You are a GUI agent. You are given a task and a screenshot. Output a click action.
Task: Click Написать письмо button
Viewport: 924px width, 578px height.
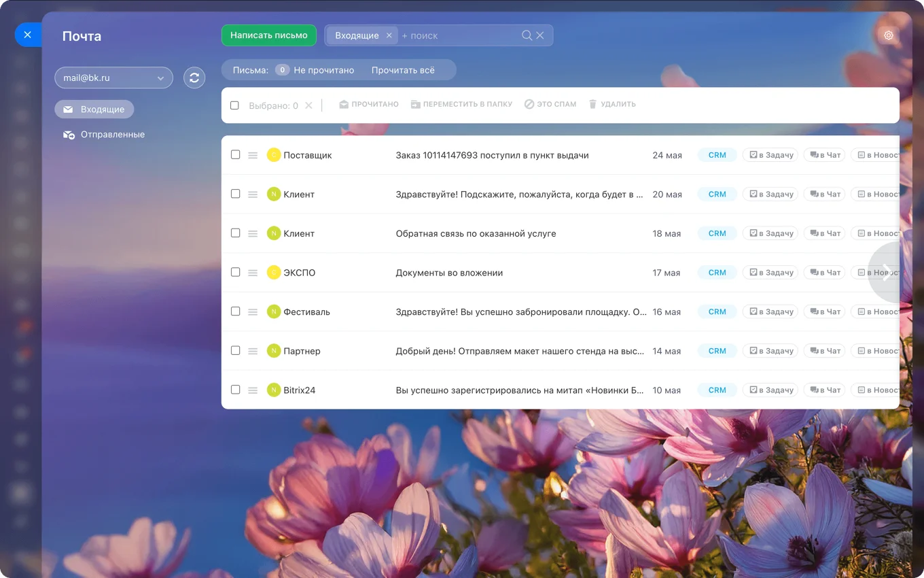pyautogui.click(x=269, y=35)
